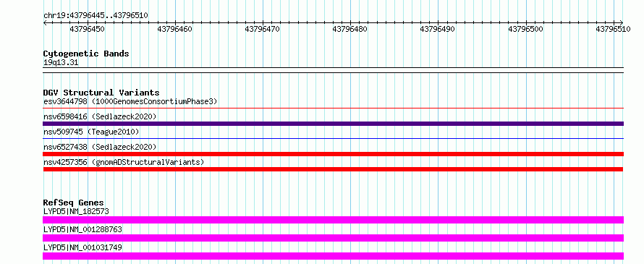644x264 pixels.
Task: Click the red nsv6527438 variant bar
Action: (333, 154)
